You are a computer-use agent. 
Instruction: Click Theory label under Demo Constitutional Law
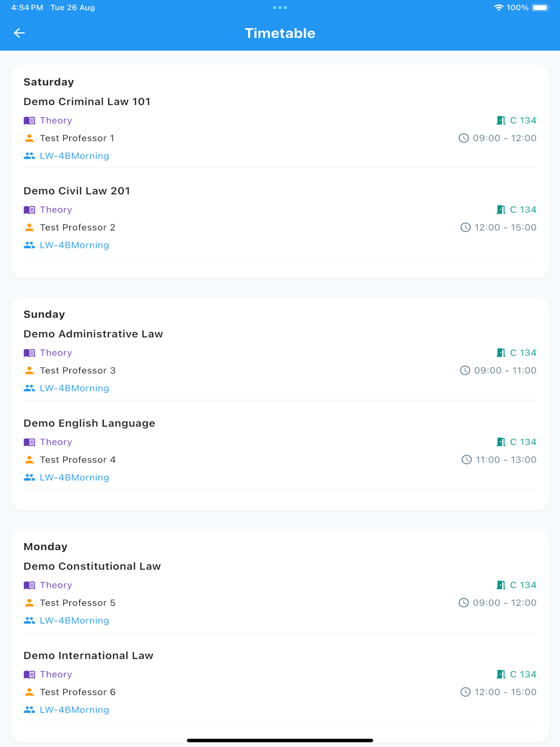[56, 585]
